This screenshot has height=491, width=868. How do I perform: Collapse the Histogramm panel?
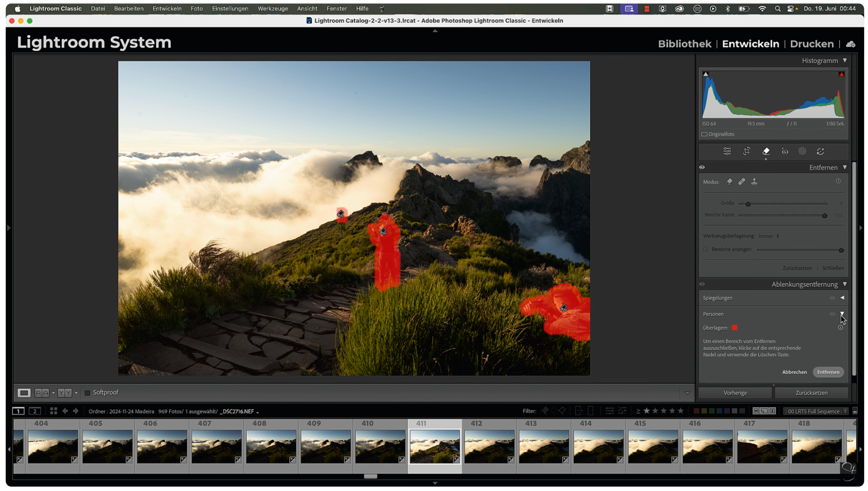coord(844,61)
